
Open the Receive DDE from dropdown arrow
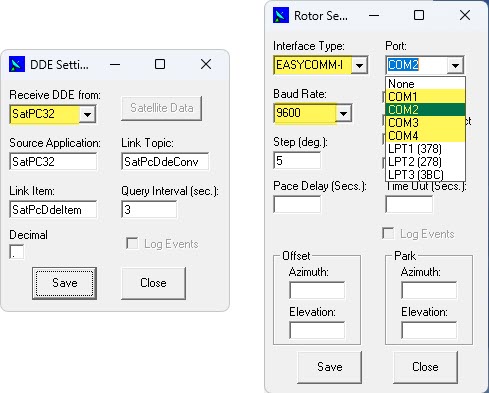(87, 114)
